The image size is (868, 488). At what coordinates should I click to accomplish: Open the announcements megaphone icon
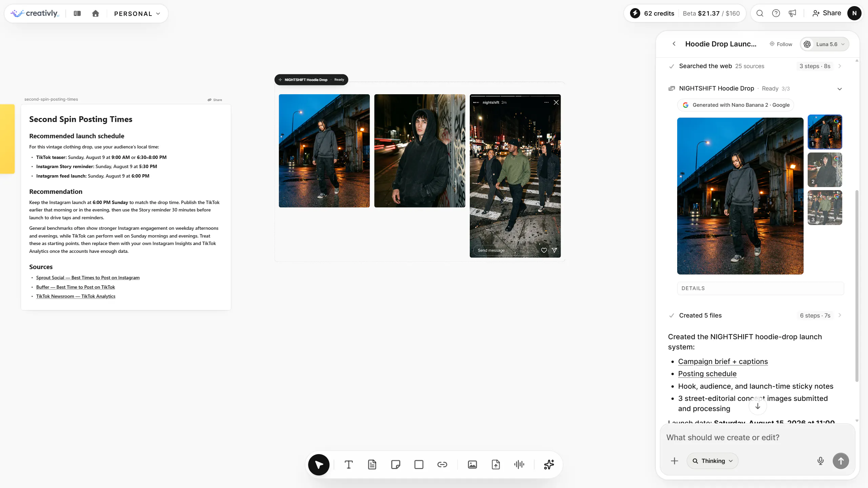click(x=792, y=13)
